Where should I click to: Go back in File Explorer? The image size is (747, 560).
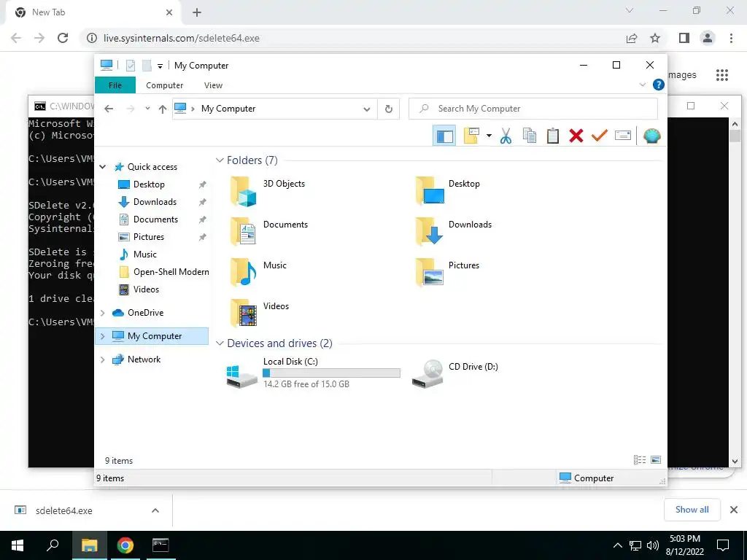coord(109,109)
